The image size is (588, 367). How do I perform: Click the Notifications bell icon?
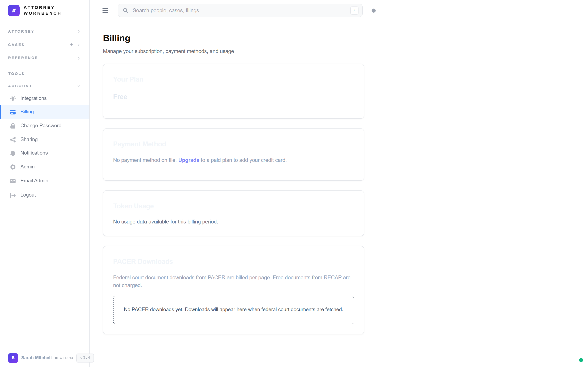pos(13,153)
